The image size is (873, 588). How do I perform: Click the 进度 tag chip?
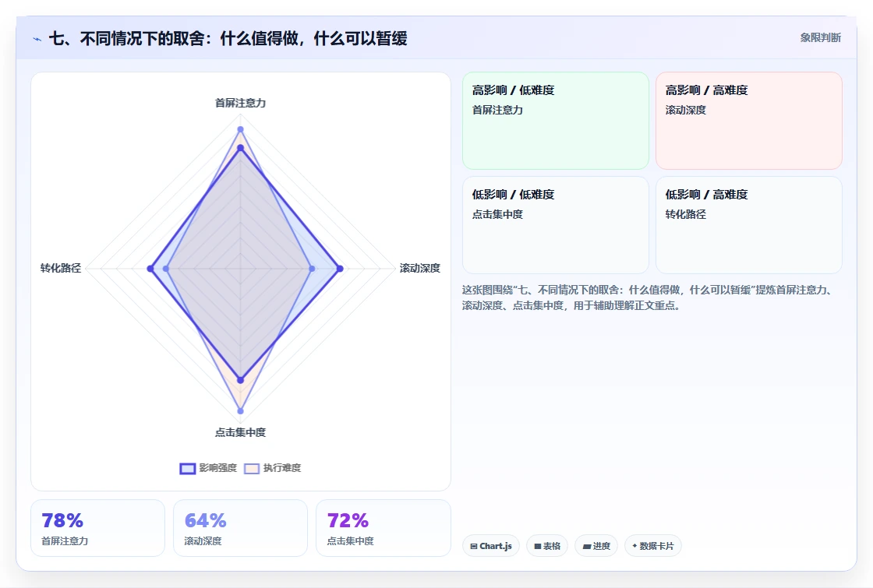(596, 546)
